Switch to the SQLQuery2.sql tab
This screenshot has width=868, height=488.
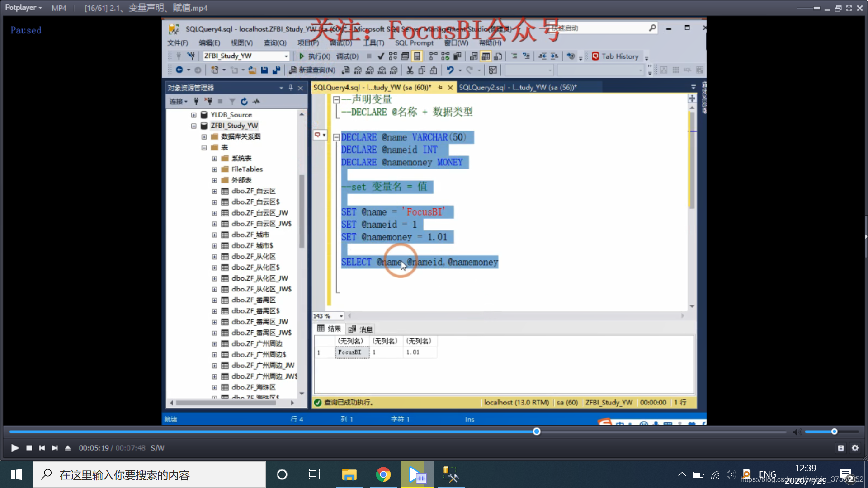click(x=517, y=87)
